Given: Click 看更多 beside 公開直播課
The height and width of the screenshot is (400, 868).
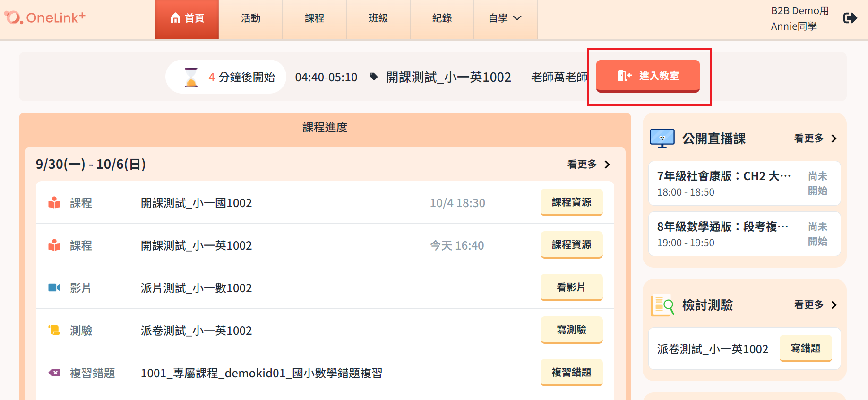Looking at the screenshot, I should pos(816,138).
